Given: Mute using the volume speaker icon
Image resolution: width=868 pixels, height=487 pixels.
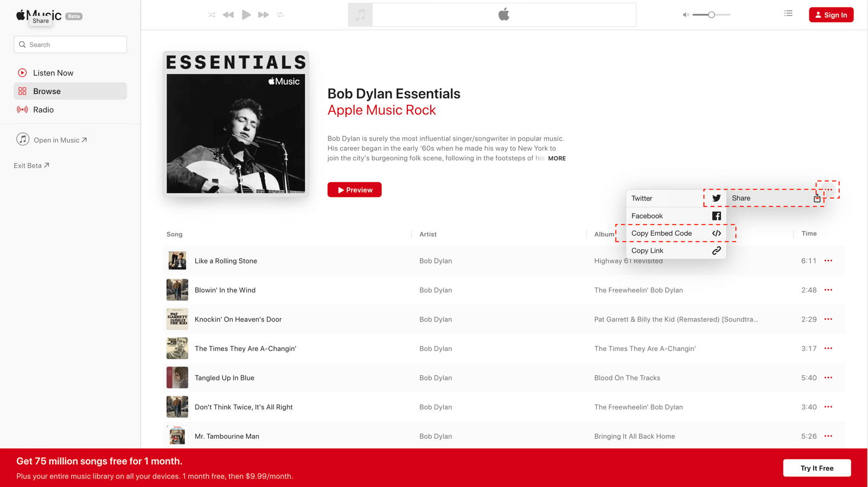Looking at the screenshot, I should (686, 15).
